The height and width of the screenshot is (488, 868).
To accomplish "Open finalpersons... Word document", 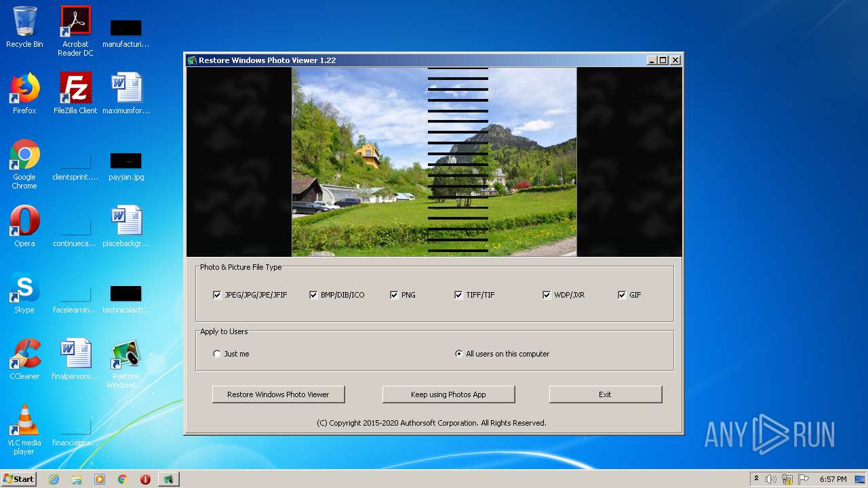I will [x=75, y=359].
